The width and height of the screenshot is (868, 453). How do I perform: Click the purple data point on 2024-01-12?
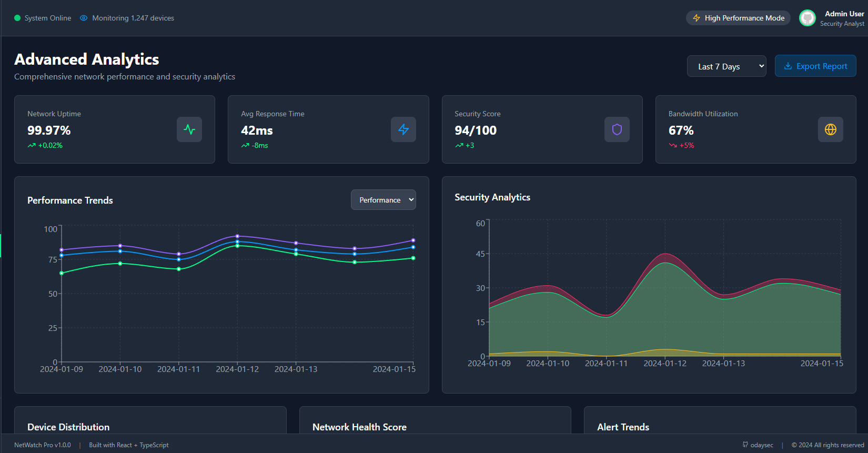pos(237,236)
